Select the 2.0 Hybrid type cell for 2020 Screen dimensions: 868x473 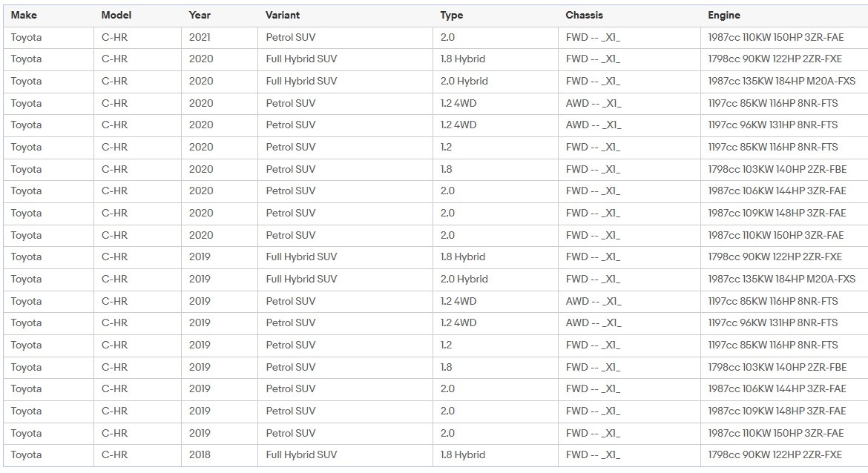[464, 81]
